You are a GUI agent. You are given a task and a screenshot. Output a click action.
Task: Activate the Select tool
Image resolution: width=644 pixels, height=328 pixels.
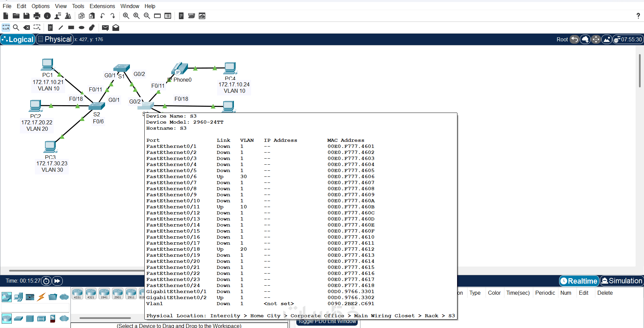(x=6, y=28)
